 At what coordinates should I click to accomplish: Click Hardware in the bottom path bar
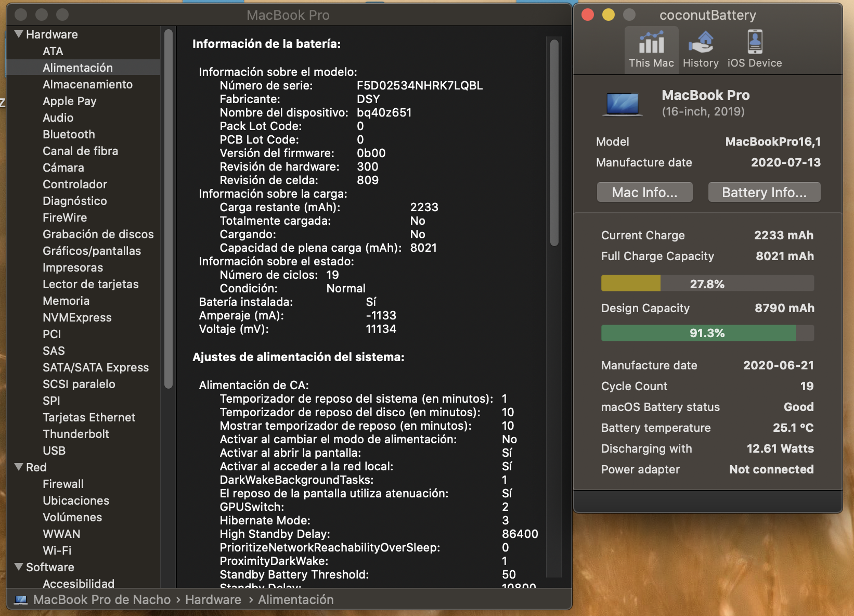213,600
